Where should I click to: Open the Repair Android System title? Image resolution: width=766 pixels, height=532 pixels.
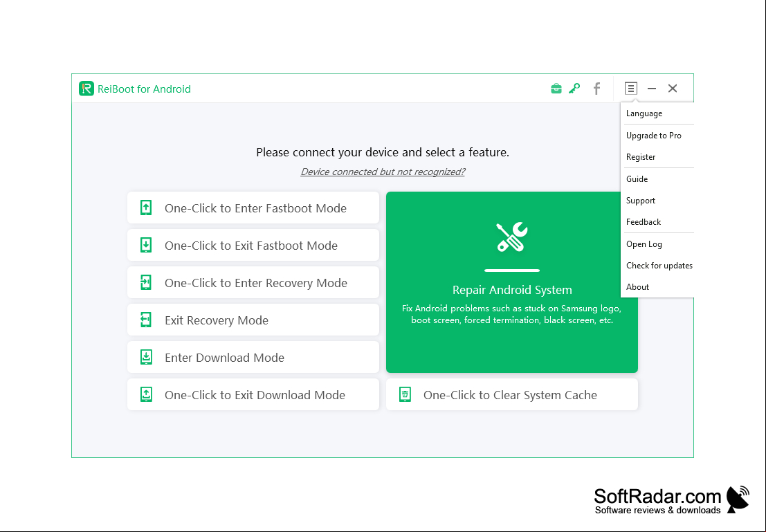pyautogui.click(x=512, y=290)
